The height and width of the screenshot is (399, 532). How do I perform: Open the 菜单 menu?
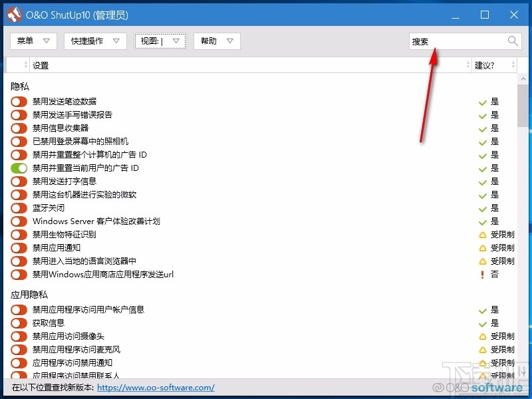(33, 41)
